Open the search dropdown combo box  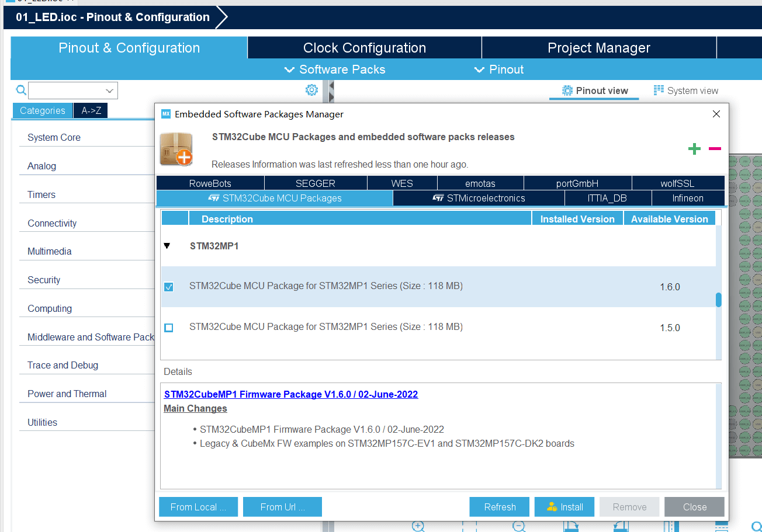click(73, 91)
